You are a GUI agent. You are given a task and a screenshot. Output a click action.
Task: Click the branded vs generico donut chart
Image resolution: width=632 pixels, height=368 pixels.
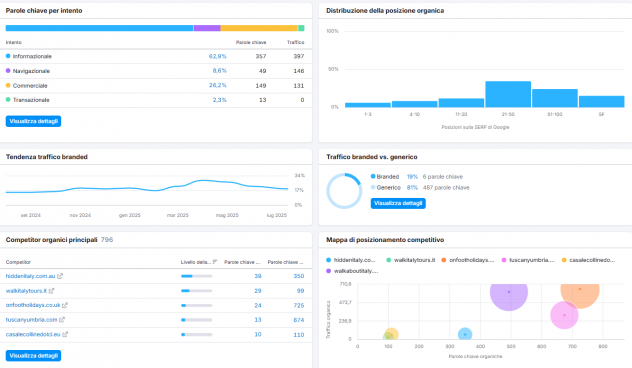point(344,191)
